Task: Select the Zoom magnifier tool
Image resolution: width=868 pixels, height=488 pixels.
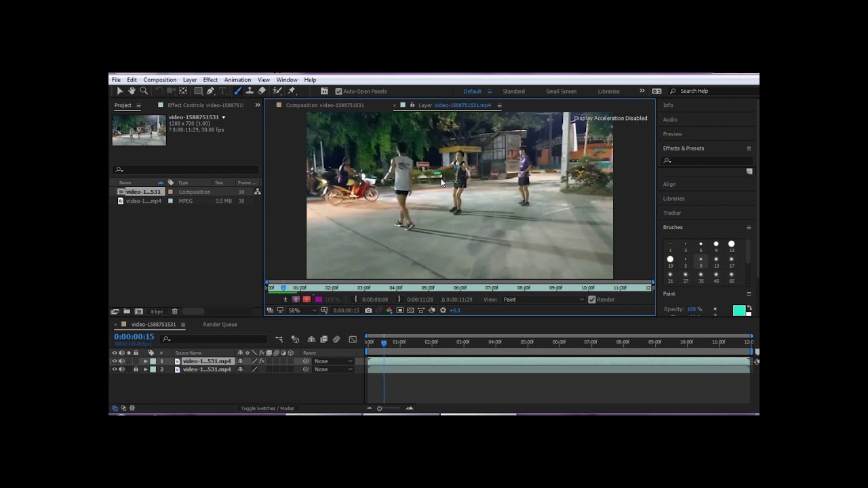Action: click(x=144, y=91)
